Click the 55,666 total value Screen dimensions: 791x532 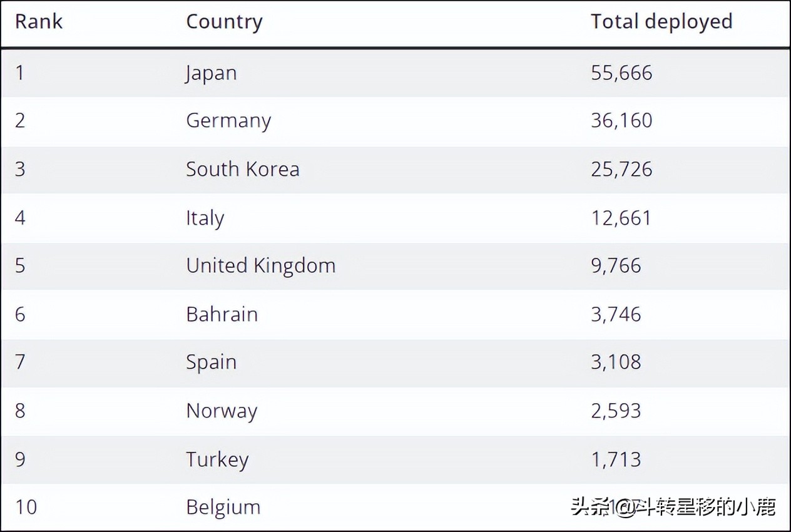pos(621,73)
